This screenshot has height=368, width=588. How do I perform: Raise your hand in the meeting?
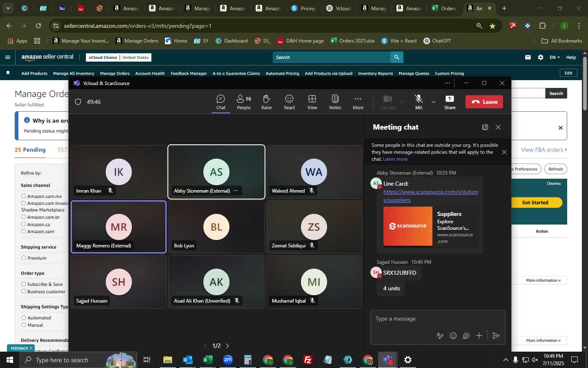[267, 102]
